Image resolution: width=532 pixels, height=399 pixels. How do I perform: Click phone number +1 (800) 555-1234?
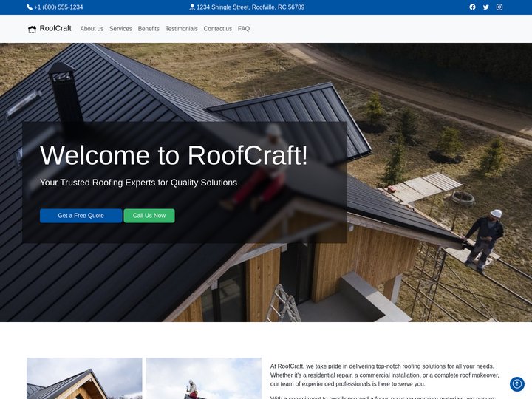[58, 7]
